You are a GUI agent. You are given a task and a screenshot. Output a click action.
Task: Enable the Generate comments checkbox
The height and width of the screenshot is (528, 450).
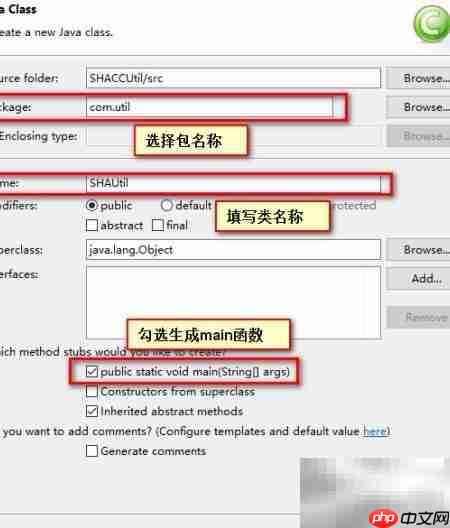[x=92, y=451]
